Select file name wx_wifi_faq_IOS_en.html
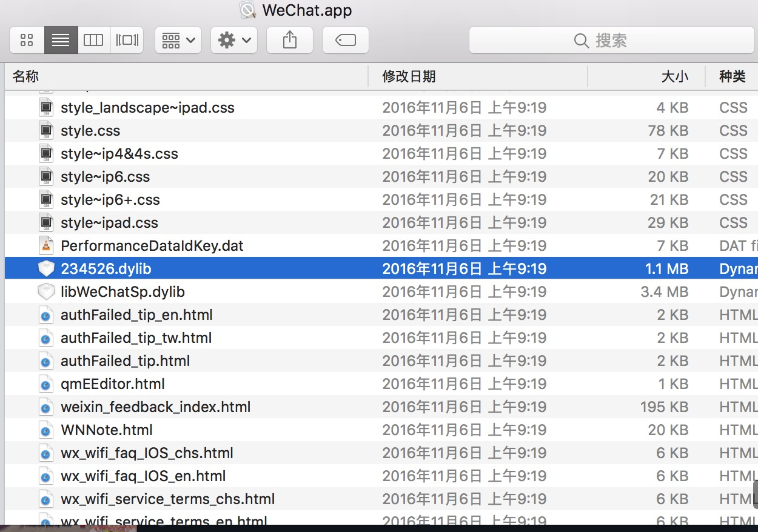758x532 pixels. click(x=143, y=476)
